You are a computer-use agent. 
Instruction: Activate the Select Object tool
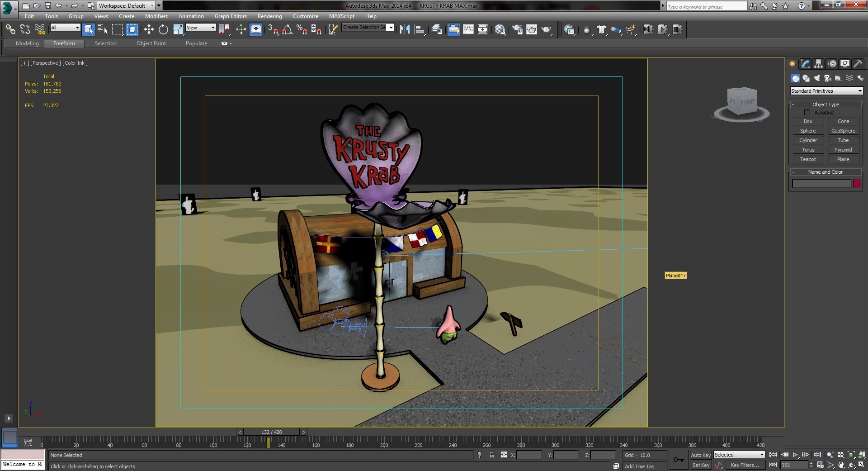point(89,29)
